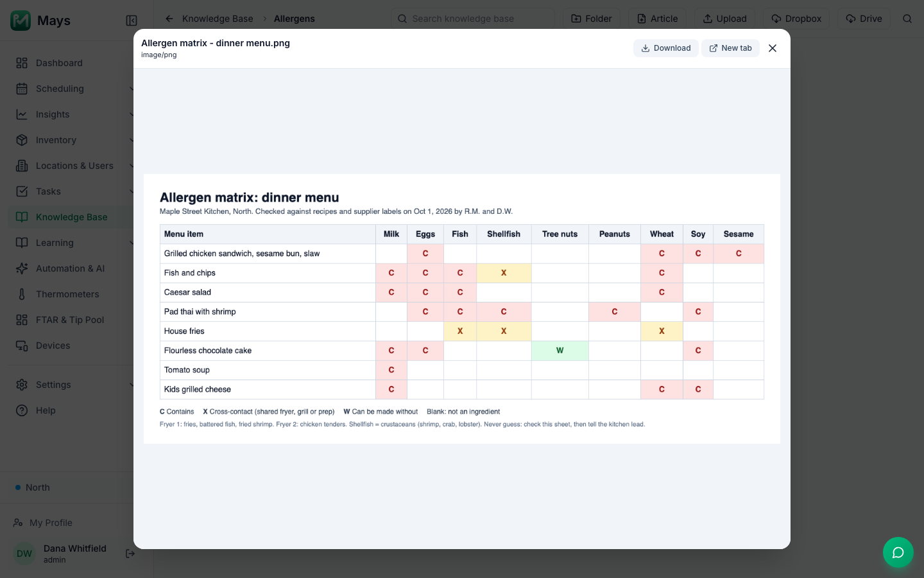
Task: Click the Article button in the toolbar
Action: click(x=658, y=19)
